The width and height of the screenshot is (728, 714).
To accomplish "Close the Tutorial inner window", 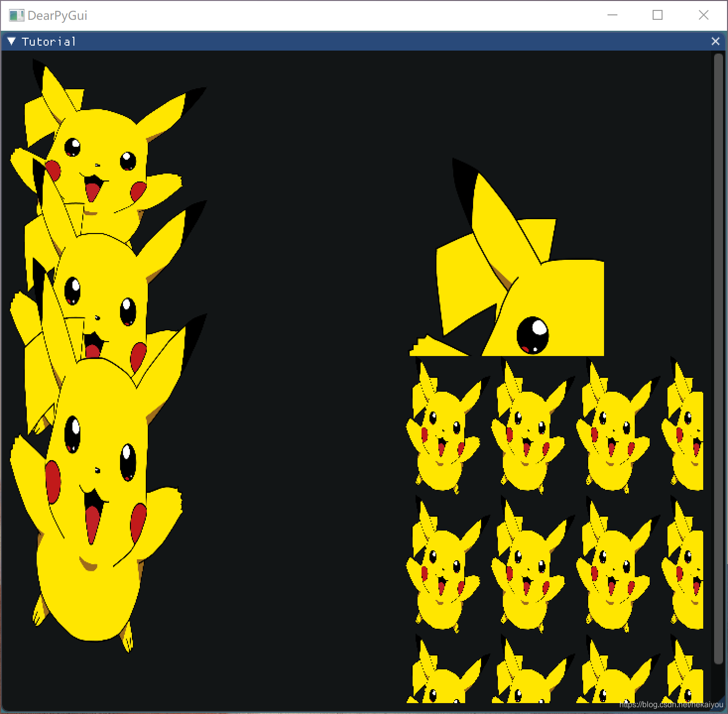I will click(715, 41).
